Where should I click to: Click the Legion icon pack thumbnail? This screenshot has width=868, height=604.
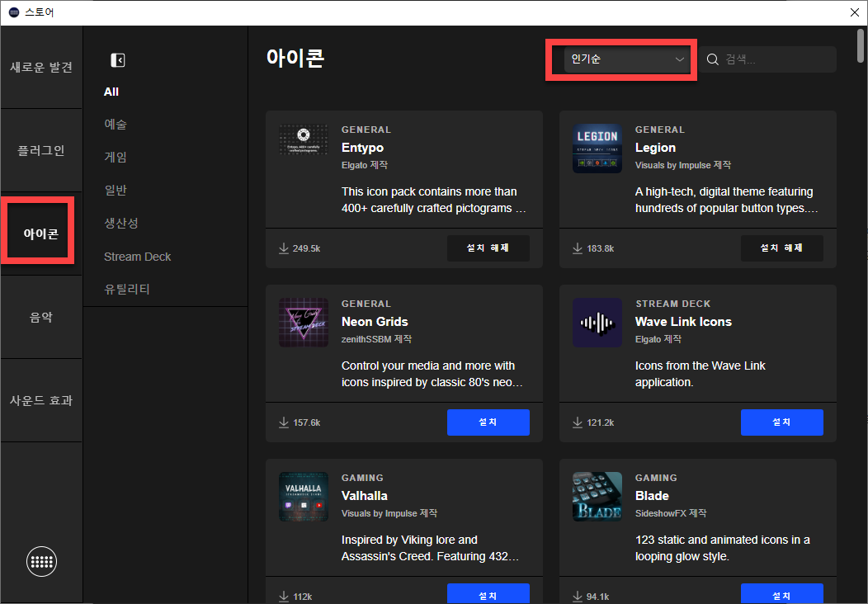click(x=597, y=149)
